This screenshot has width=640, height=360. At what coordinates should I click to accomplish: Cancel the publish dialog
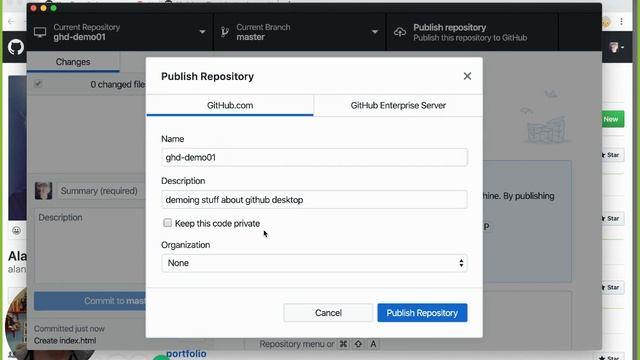[x=328, y=313]
